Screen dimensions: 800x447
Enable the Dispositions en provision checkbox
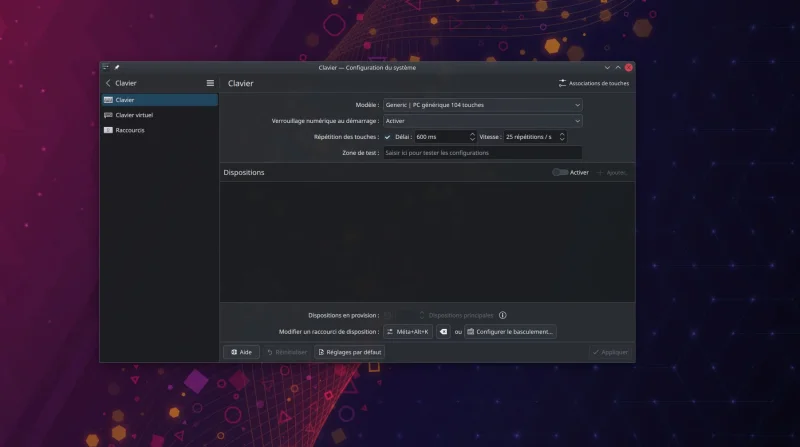point(388,315)
